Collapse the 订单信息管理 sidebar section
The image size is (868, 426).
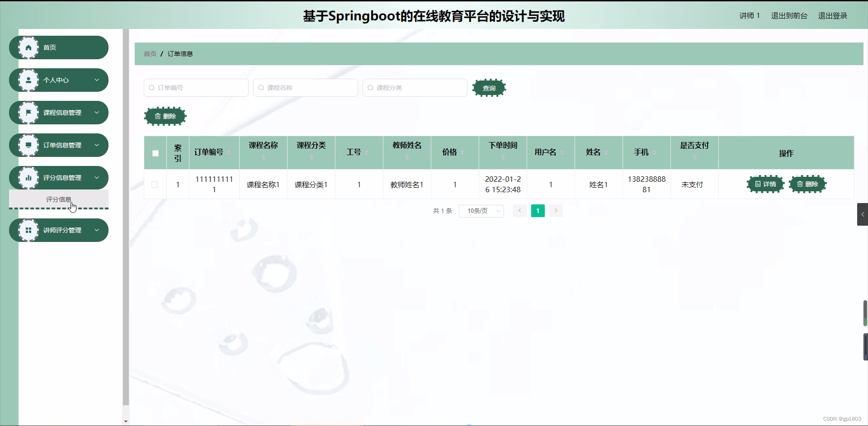pyautogui.click(x=97, y=145)
